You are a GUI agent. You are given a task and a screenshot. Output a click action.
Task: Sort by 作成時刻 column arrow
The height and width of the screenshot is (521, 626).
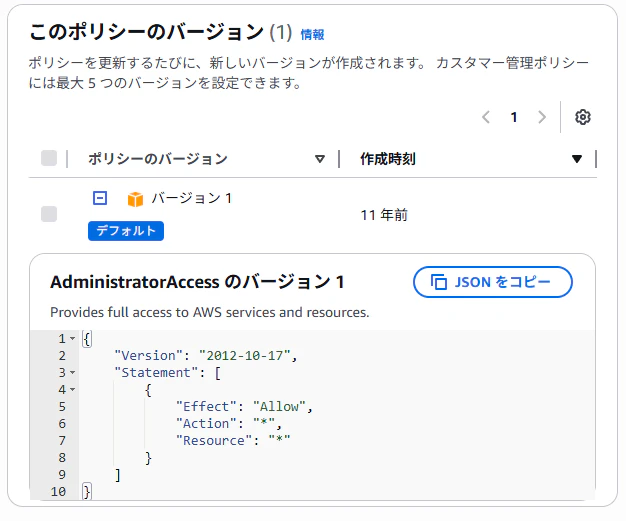(576, 159)
